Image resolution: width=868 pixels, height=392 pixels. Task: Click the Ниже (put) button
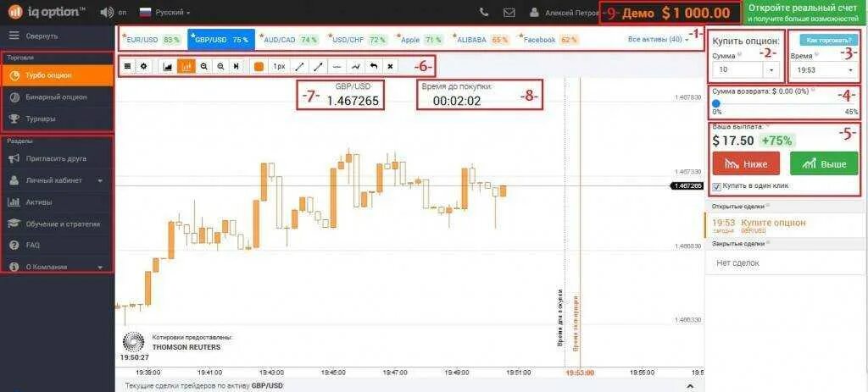tap(746, 163)
